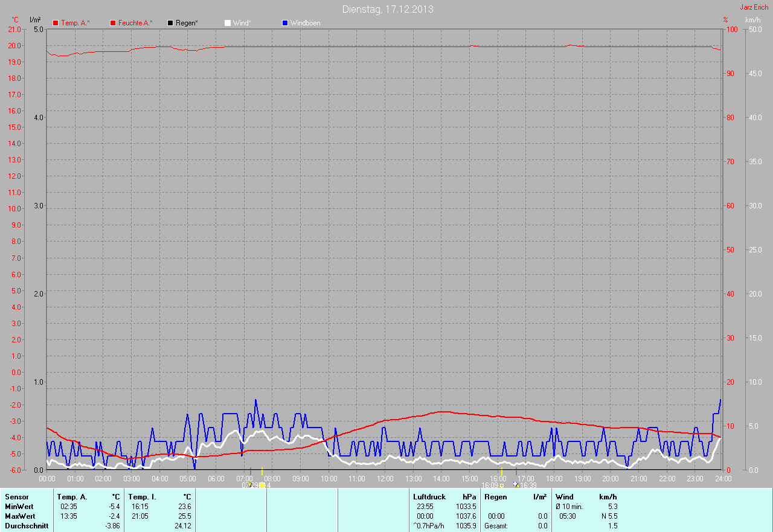Click the 12:00 label on time axis

coord(385,479)
